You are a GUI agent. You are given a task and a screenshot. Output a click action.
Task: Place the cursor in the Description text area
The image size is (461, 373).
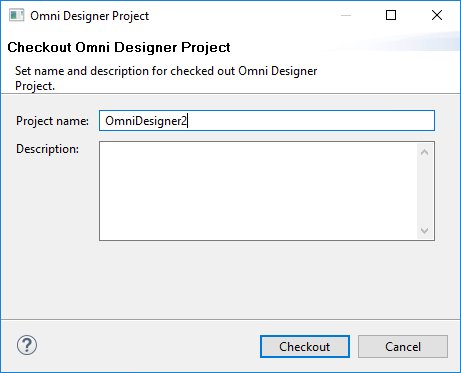258,191
